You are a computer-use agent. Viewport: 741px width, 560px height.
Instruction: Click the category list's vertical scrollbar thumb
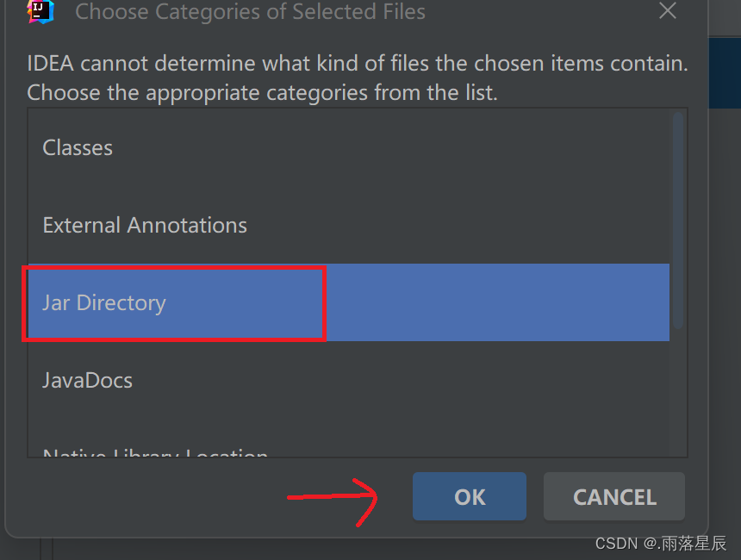(x=678, y=220)
